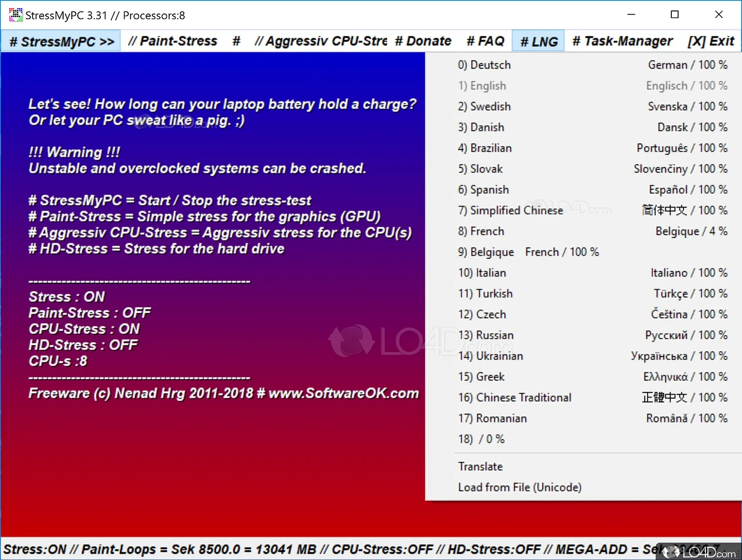Click the 'Paint-Stress : OFF' status line
This screenshot has width=742, height=560.
click(90, 313)
